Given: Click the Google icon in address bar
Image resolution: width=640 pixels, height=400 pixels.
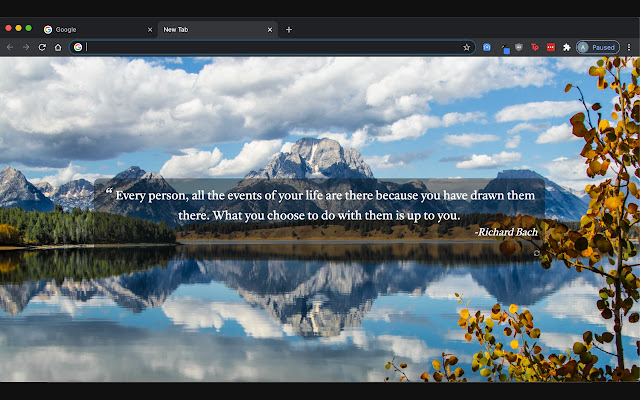Looking at the screenshot, I should point(78,47).
